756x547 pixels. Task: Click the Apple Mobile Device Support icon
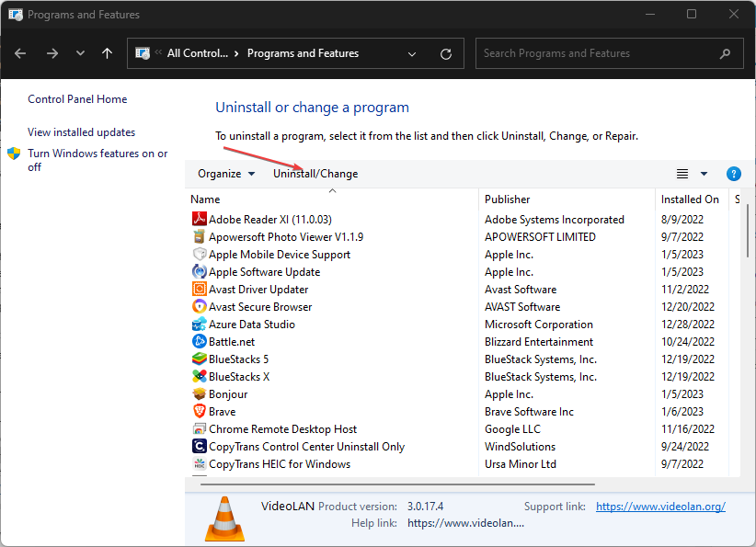(x=200, y=254)
